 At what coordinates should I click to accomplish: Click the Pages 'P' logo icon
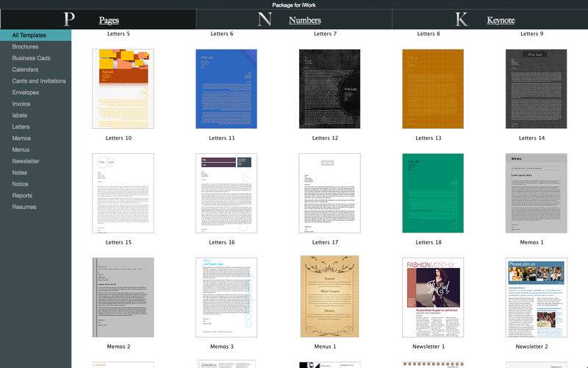click(x=69, y=19)
